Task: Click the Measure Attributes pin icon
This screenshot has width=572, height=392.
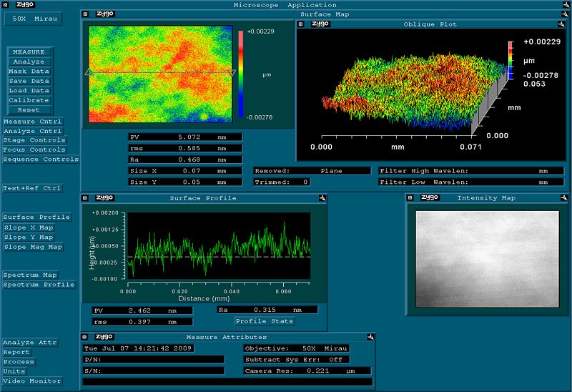Action: (371, 337)
